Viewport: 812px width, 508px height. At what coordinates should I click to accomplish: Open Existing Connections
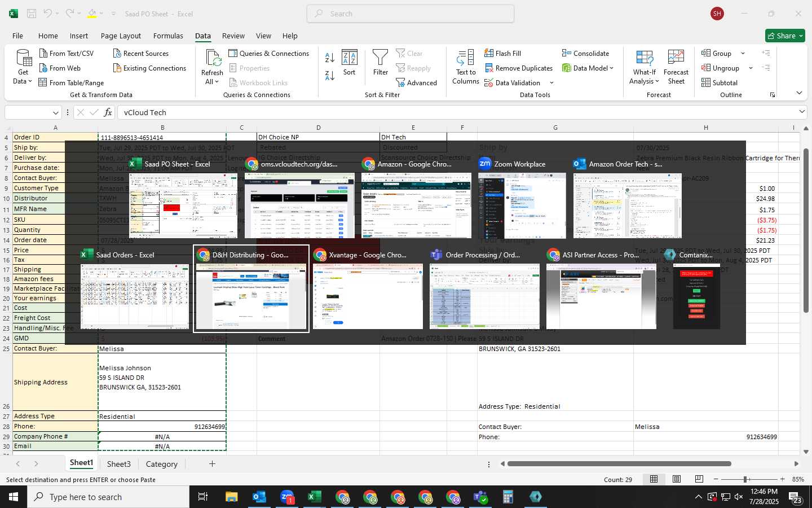pyautogui.click(x=149, y=68)
